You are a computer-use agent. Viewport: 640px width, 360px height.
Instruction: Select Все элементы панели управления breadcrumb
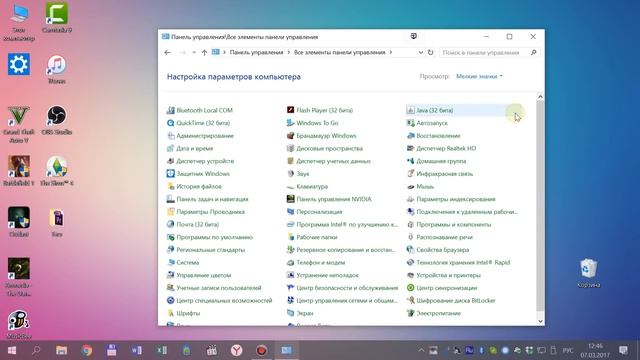click(x=340, y=52)
